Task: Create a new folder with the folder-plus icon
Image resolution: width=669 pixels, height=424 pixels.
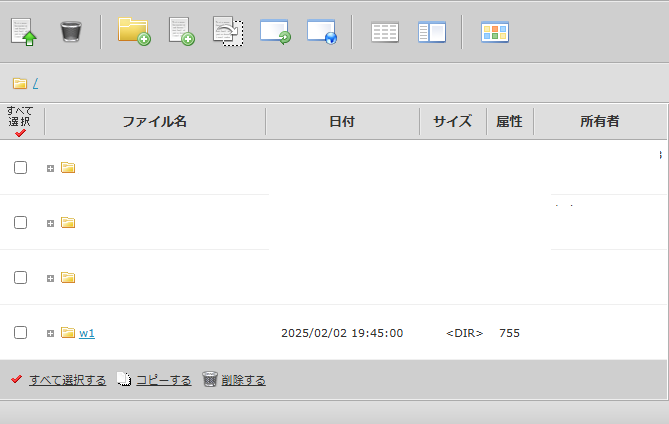Action: click(x=134, y=32)
